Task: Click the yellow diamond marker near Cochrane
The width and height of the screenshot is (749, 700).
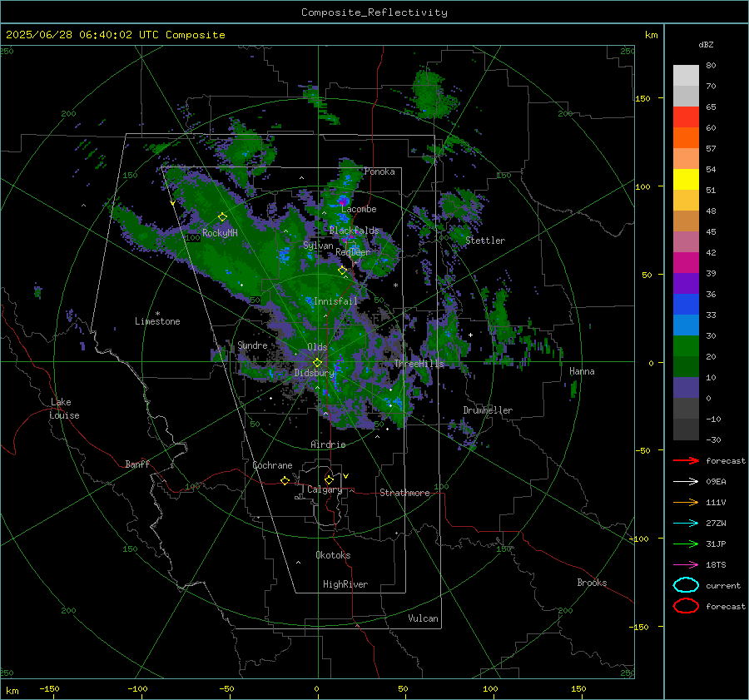Action: [285, 480]
